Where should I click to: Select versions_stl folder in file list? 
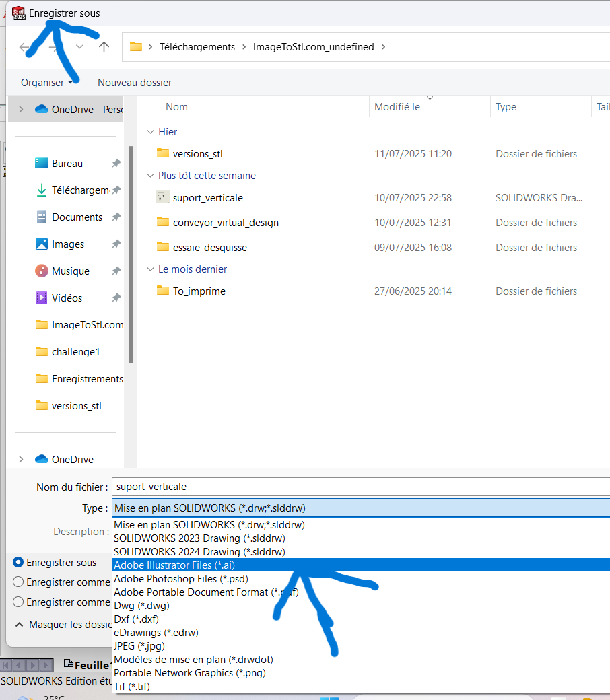point(197,154)
